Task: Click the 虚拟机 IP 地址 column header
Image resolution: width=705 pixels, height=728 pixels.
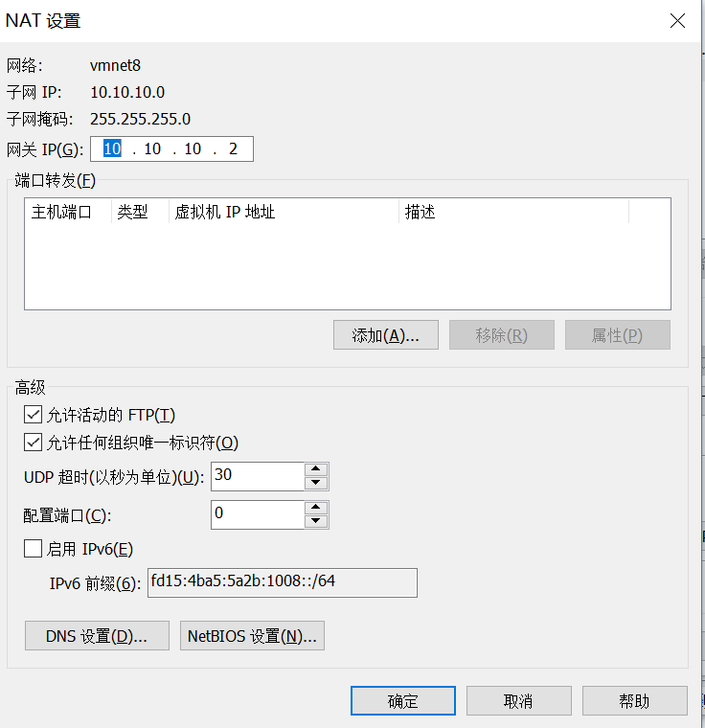Action: [284, 212]
